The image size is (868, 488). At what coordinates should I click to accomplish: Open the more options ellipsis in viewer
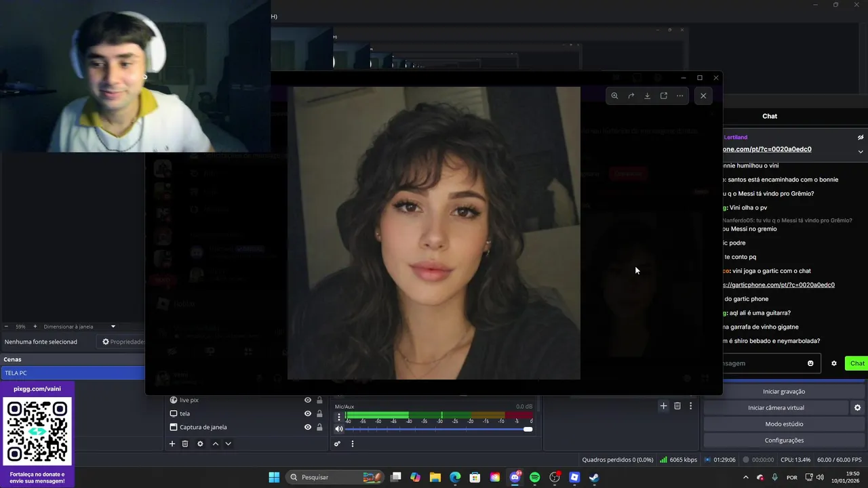[680, 96]
